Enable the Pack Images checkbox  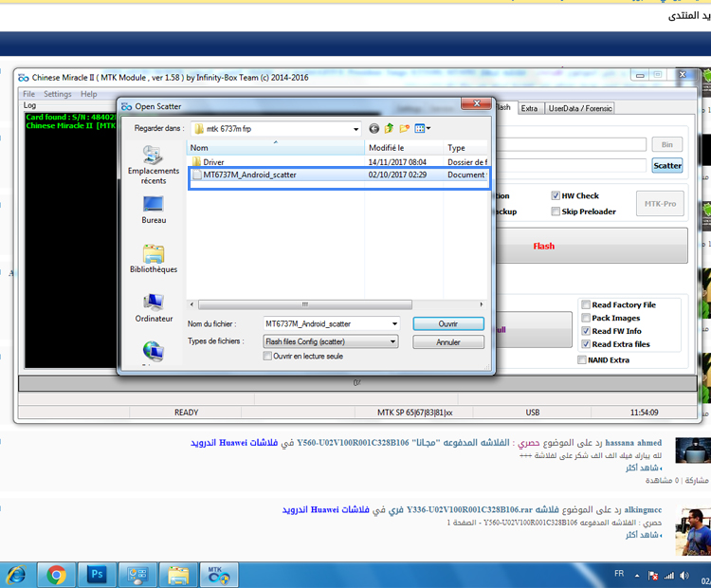point(586,318)
